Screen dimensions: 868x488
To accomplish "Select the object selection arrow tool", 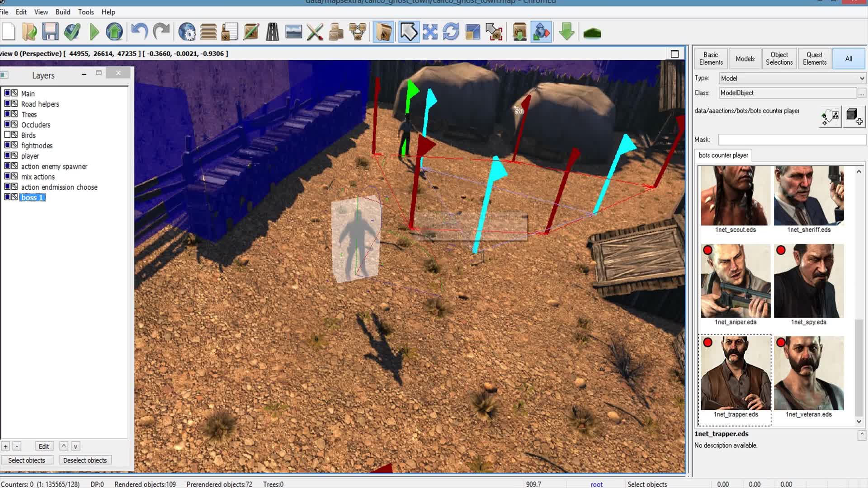I will pyautogui.click(x=408, y=32).
